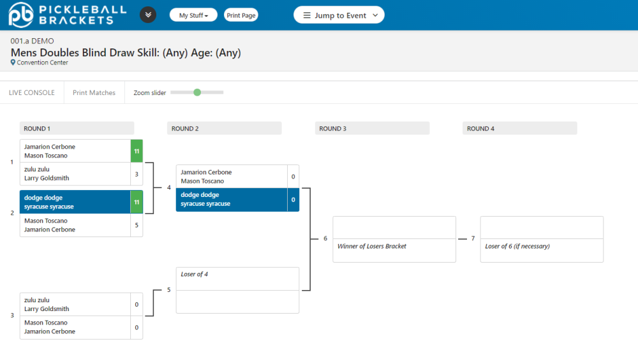Adjust the Zoom slider handle
638x364 pixels.
(x=197, y=92)
